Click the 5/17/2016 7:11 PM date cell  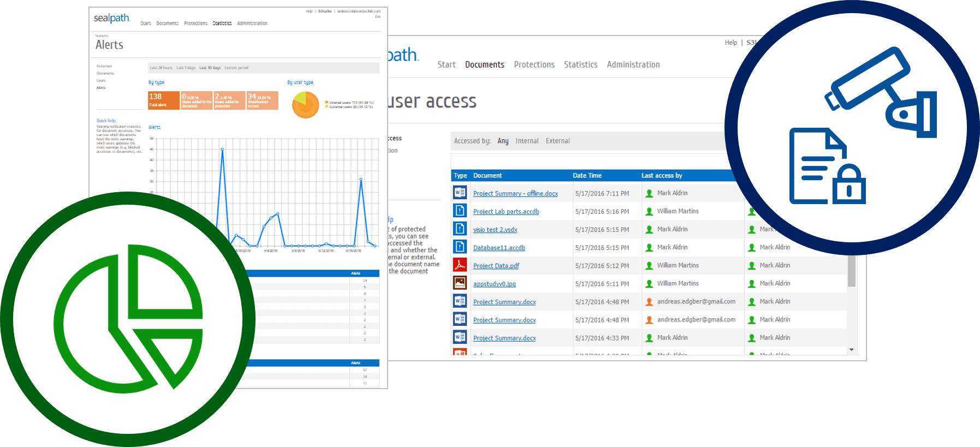[x=602, y=193]
